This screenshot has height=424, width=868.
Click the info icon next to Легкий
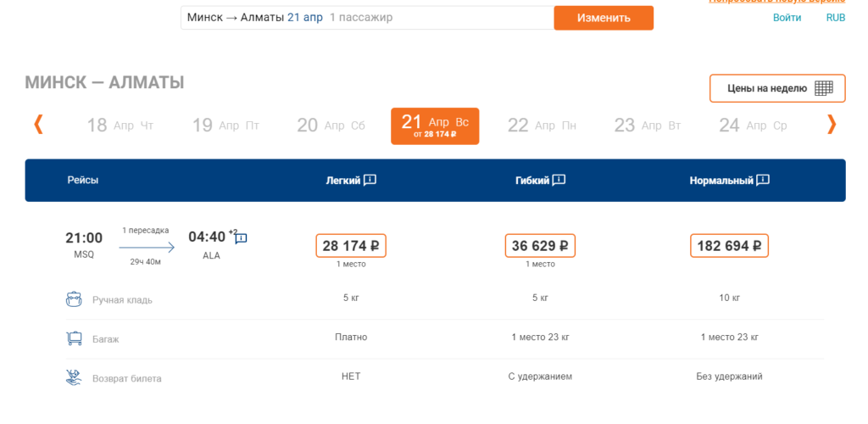pos(370,180)
